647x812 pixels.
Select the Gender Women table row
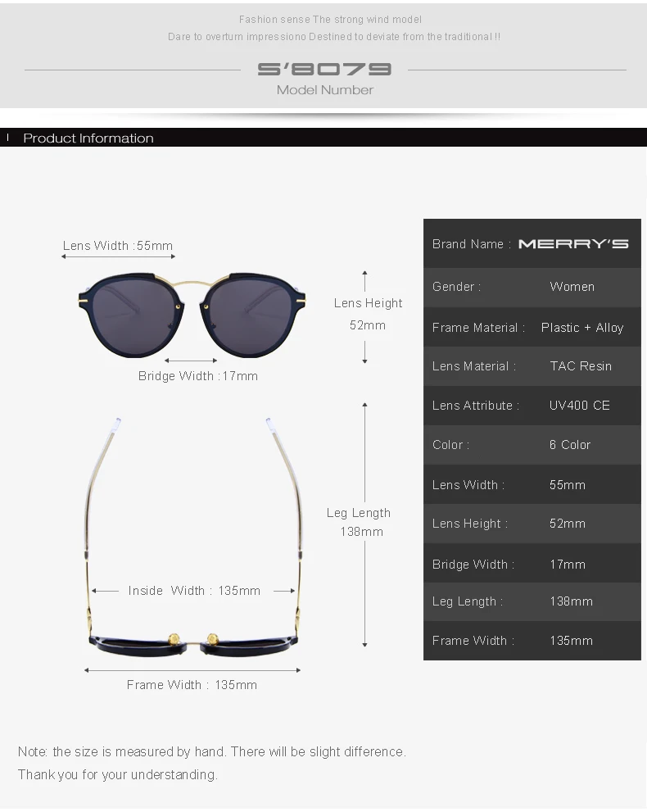[532, 287]
